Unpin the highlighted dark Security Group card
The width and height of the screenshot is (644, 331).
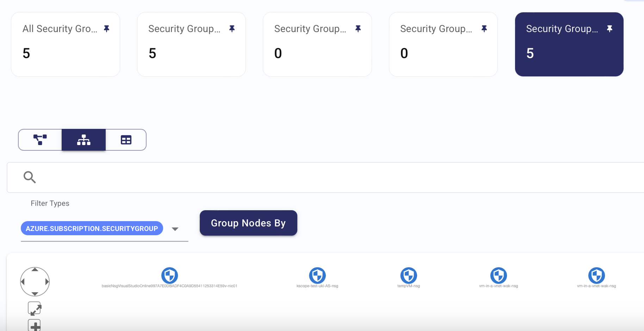[x=609, y=29]
